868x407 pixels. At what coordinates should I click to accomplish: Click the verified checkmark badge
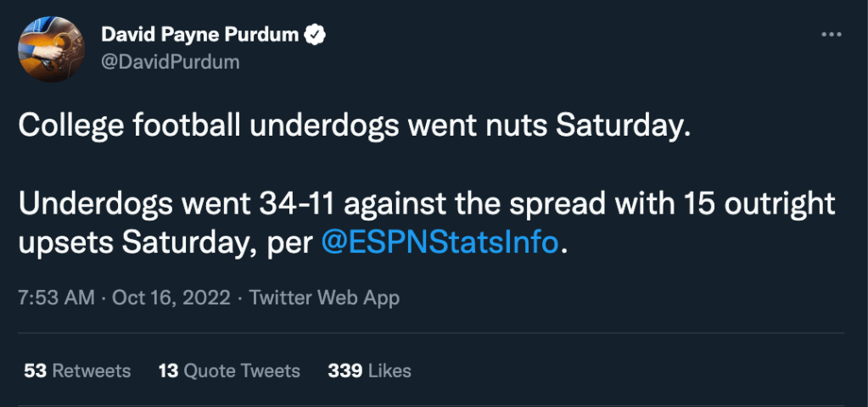point(316,35)
